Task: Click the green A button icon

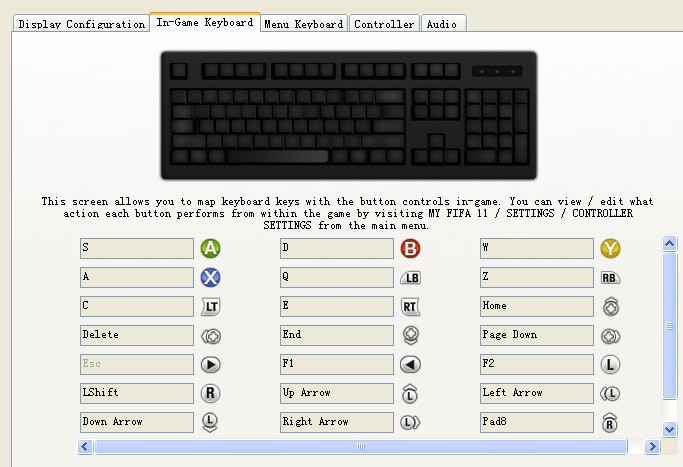Action: (210, 249)
